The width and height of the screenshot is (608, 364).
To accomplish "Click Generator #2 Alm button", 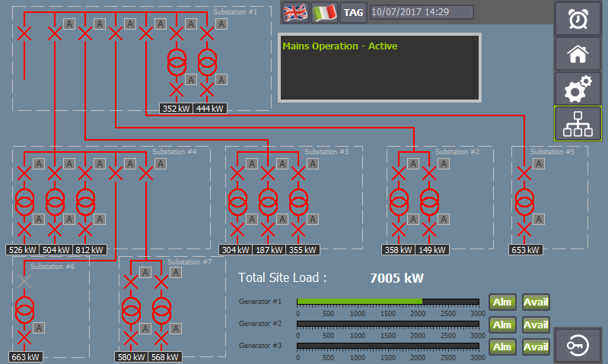I will click(x=502, y=324).
